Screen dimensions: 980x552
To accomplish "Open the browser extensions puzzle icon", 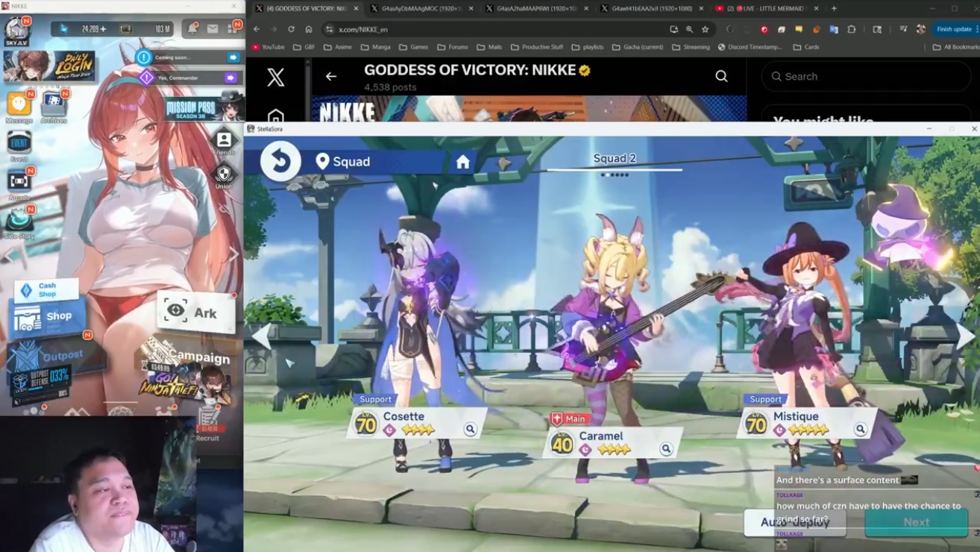I will tap(852, 29).
